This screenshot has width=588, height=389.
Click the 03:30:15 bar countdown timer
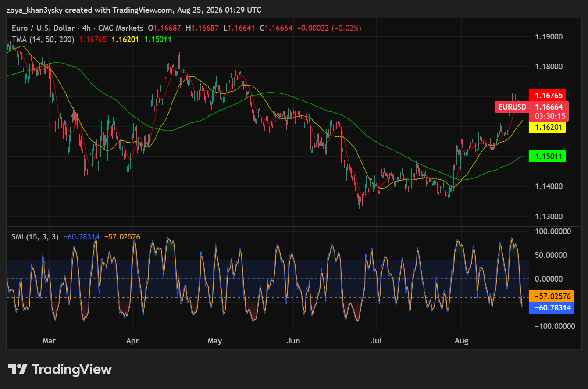click(549, 116)
